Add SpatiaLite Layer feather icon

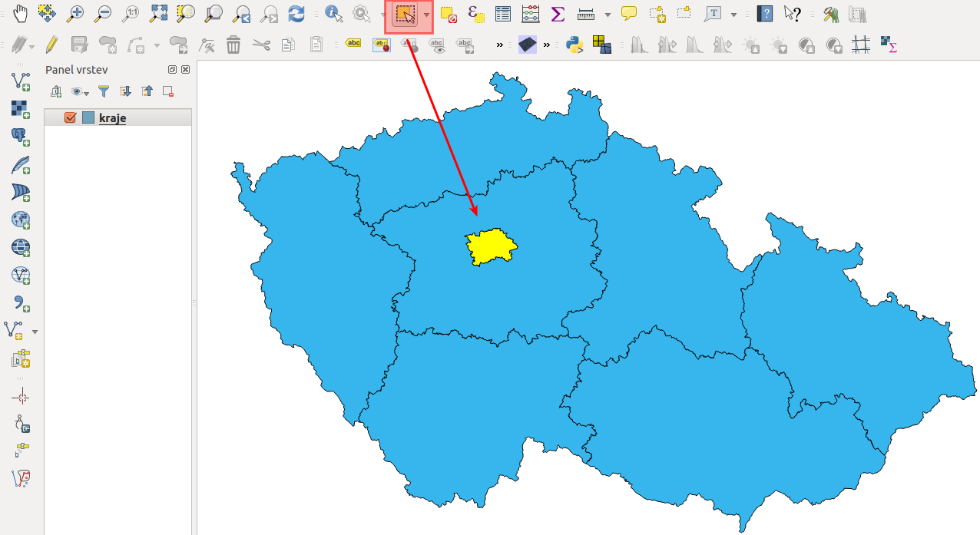pos(21,164)
